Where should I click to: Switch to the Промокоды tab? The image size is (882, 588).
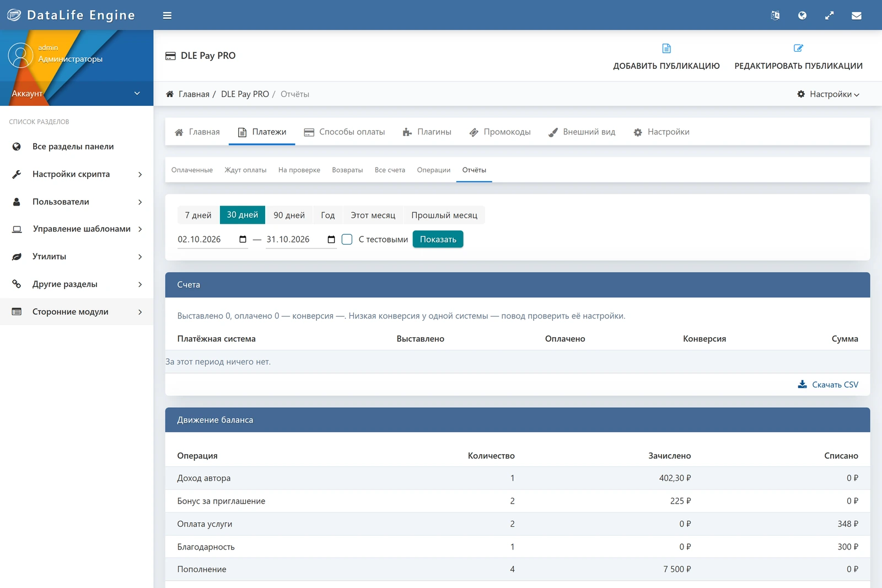point(499,132)
